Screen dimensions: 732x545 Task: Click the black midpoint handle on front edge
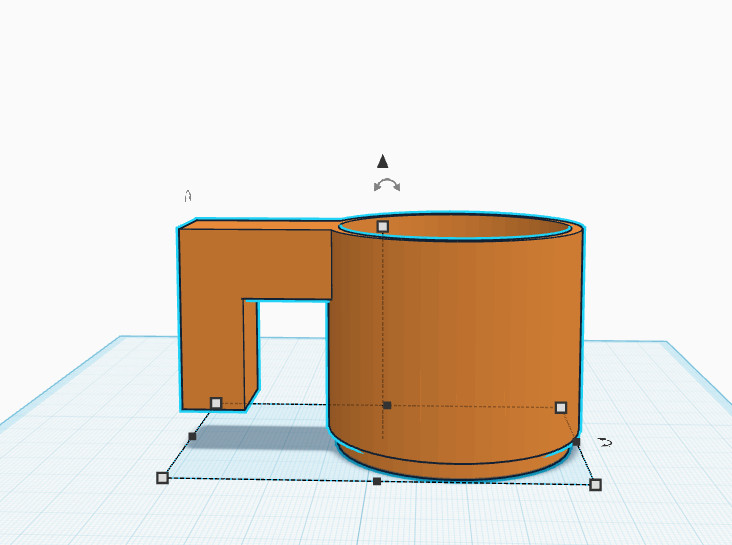[377, 481]
